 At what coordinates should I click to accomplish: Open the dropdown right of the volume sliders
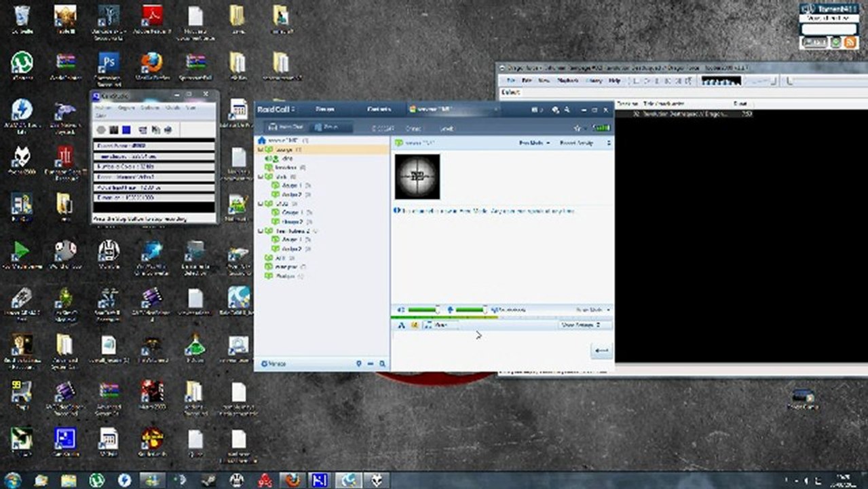(x=592, y=310)
